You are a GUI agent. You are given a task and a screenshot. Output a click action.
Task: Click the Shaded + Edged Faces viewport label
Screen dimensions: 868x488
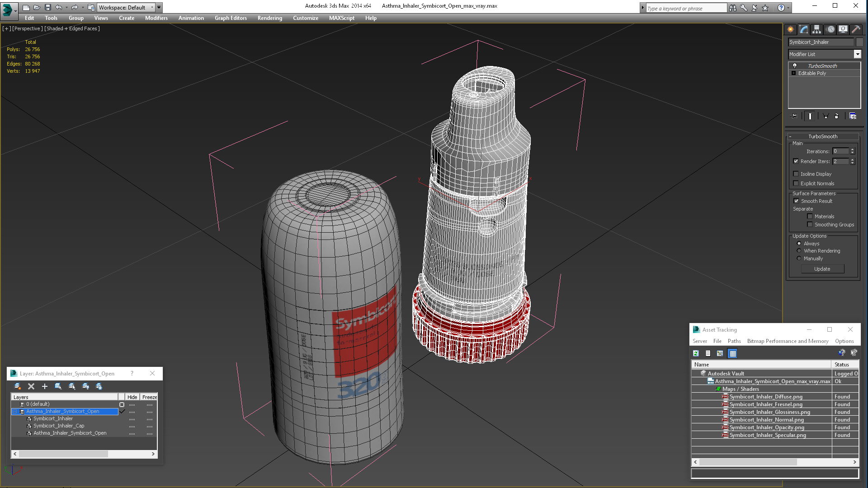(72, 28)
